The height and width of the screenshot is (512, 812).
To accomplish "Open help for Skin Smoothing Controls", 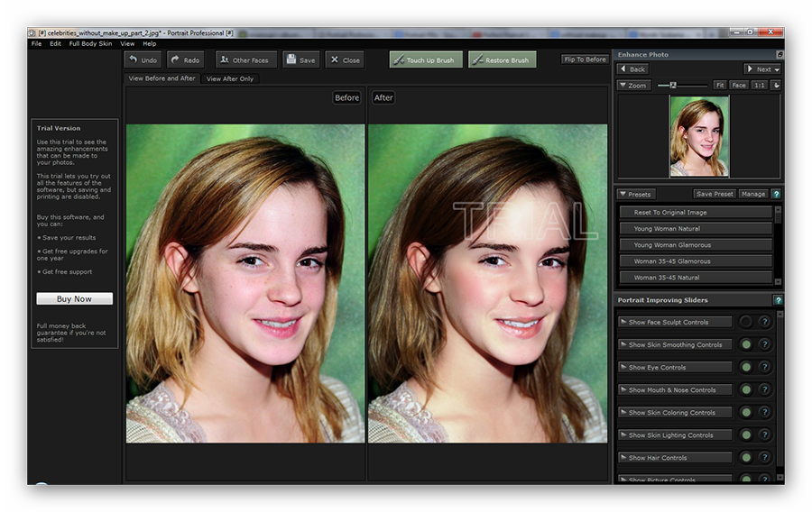I will click(x=764, y=344).
